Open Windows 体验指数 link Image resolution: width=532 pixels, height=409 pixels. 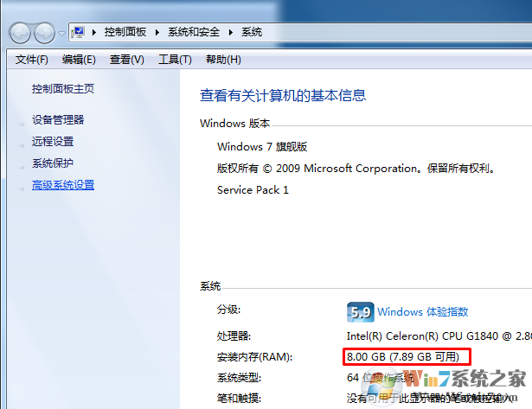coord(423,311)
